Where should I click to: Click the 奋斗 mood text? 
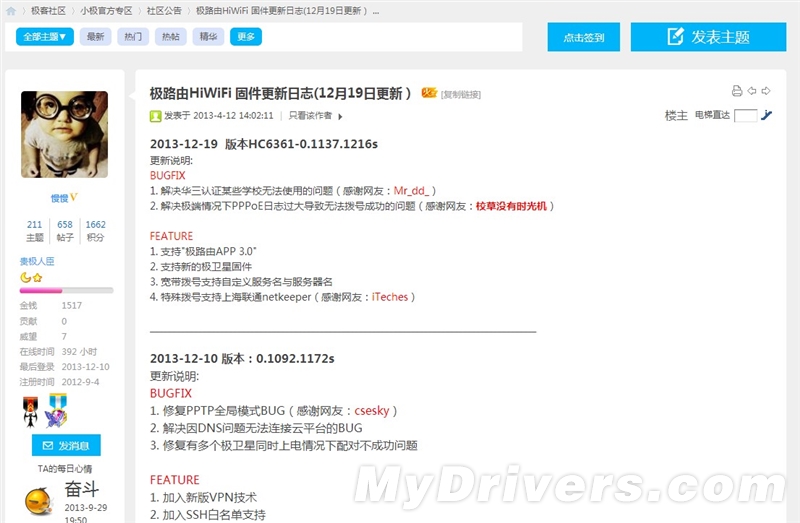(x=82, y=489)
